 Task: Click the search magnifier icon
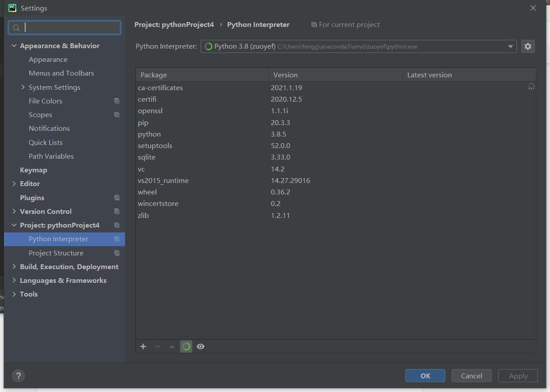point(16,28)
